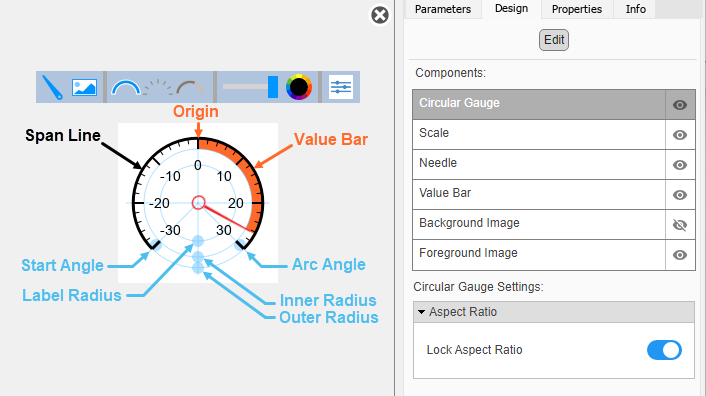Click the Arc Angle handle dot
The height and width of the screenshot is (396, 706).
[240, 245]
